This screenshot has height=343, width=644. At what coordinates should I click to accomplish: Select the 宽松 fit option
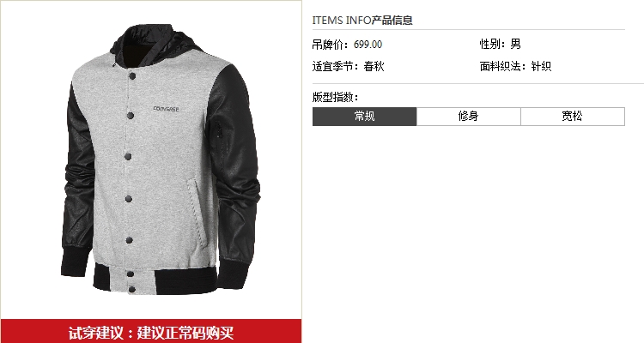point(573,117)
